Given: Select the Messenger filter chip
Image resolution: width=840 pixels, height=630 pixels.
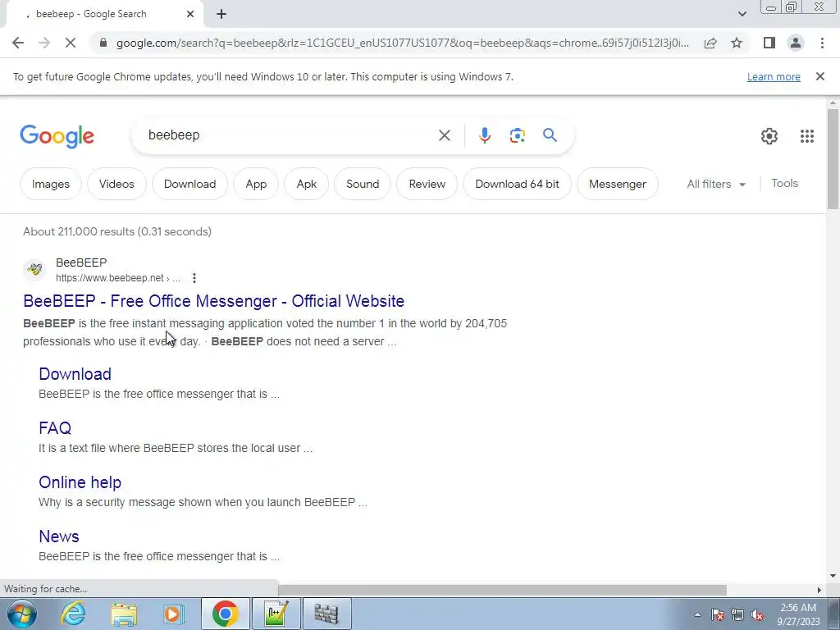Looking at the screenshot, I should point(617,184).
